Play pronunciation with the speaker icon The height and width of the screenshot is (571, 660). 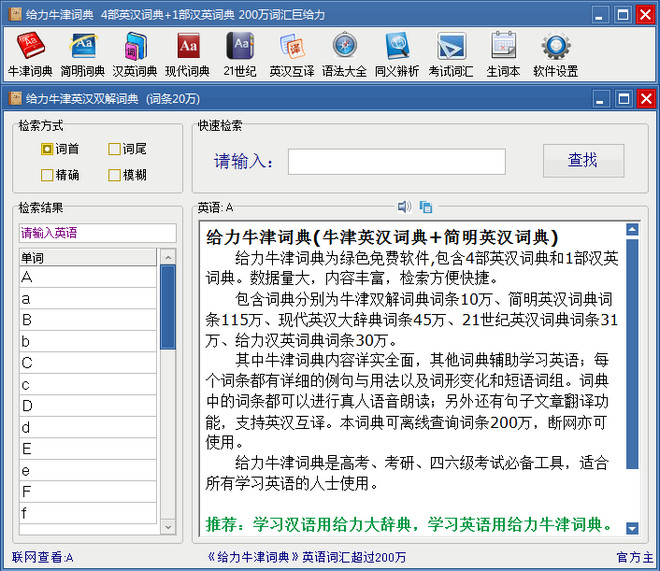404,207
